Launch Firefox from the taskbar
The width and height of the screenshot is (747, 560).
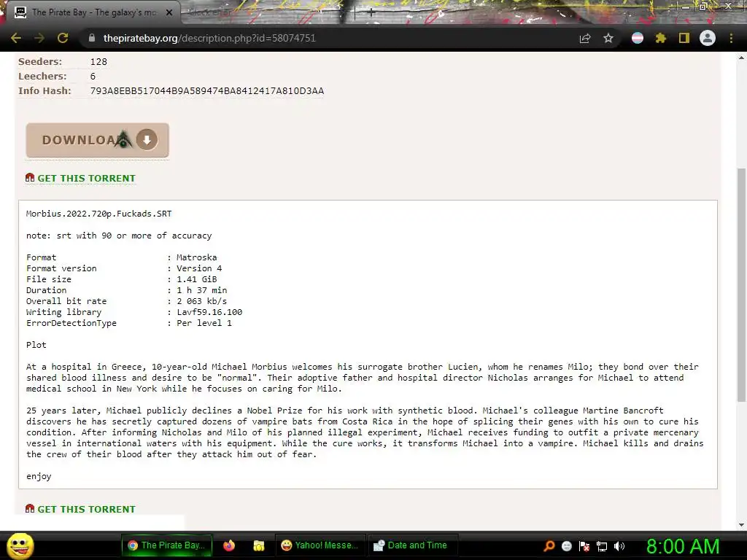click(229, 545)
